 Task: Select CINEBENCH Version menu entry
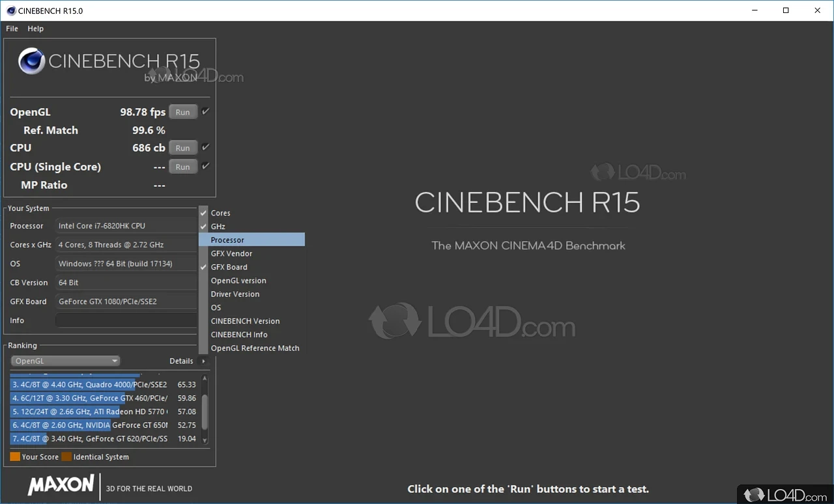point(252,321)
